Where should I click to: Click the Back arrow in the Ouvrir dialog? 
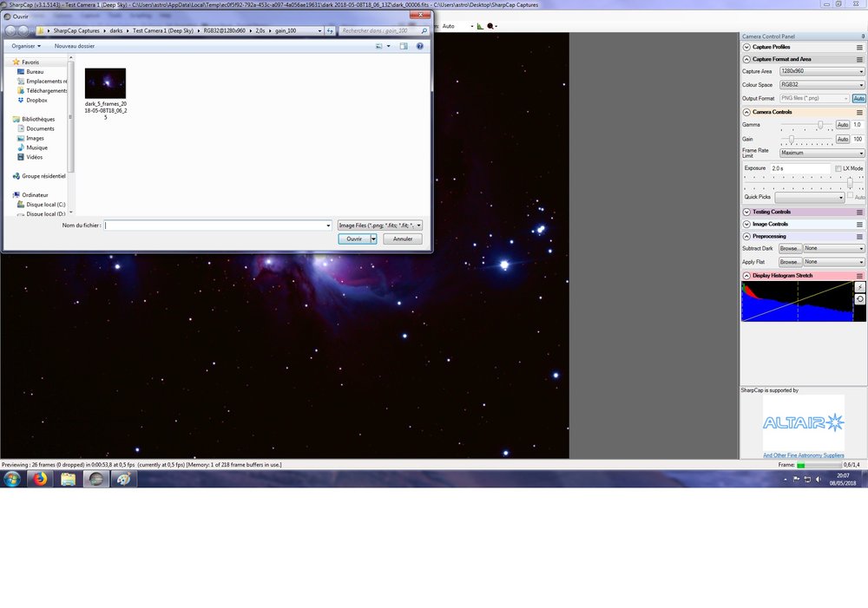pos(10,31)
